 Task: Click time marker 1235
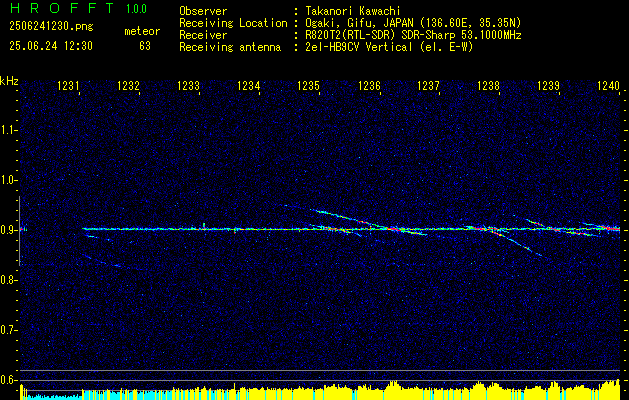308,85
